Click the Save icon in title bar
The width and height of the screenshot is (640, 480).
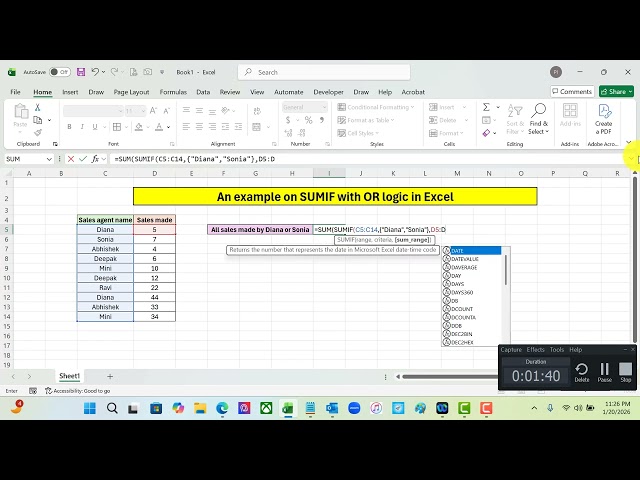coord(81,72)
